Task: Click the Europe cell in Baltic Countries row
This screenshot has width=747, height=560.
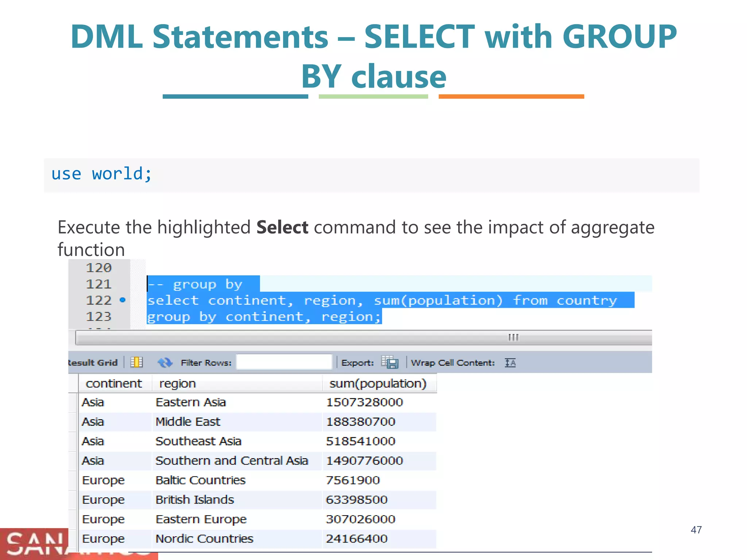Action: click(x=115, y=480)
